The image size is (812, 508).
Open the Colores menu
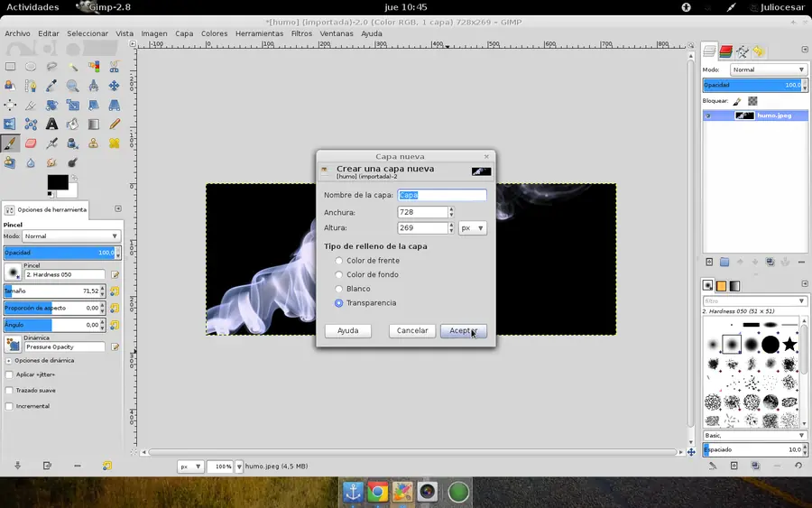(214, 33)
